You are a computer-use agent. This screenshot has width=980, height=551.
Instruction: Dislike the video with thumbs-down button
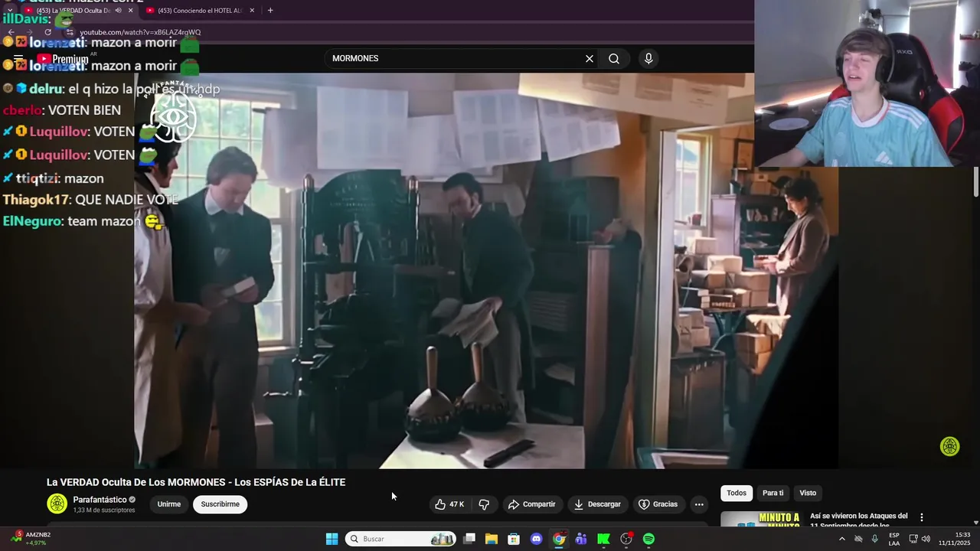484,504
